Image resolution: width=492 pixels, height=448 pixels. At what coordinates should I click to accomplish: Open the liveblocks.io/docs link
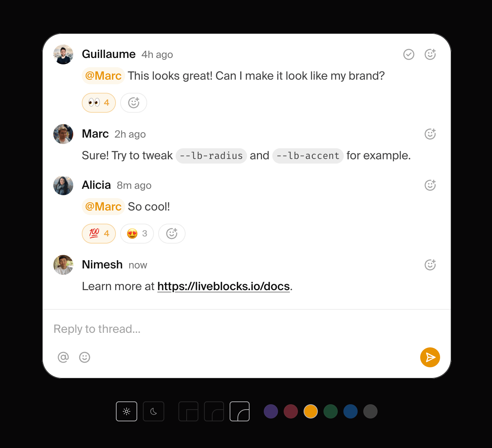coord(223,286)
